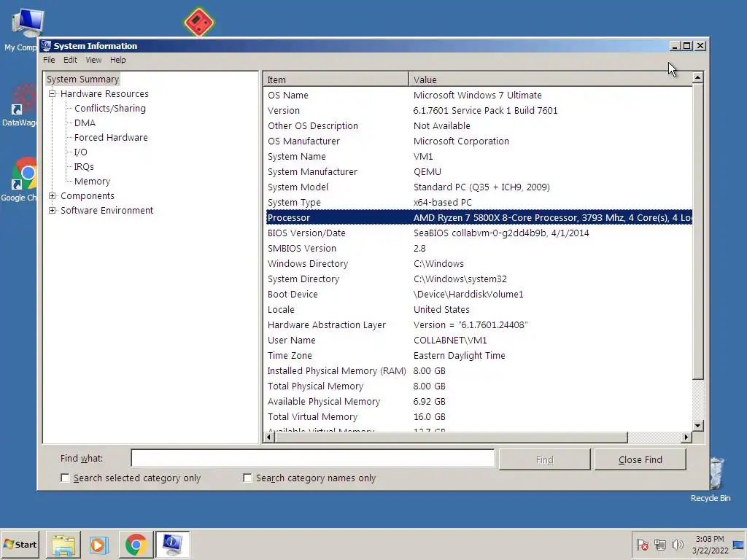Select the Version row

479,111
